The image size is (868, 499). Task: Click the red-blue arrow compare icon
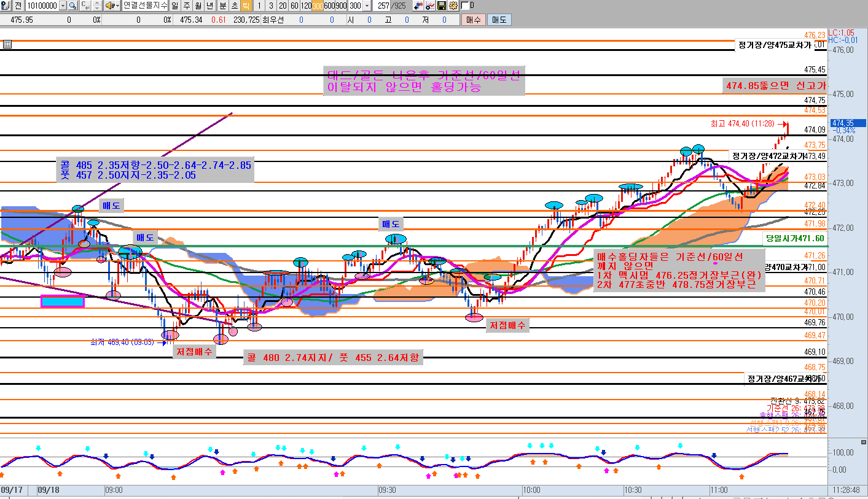point(418,6)
